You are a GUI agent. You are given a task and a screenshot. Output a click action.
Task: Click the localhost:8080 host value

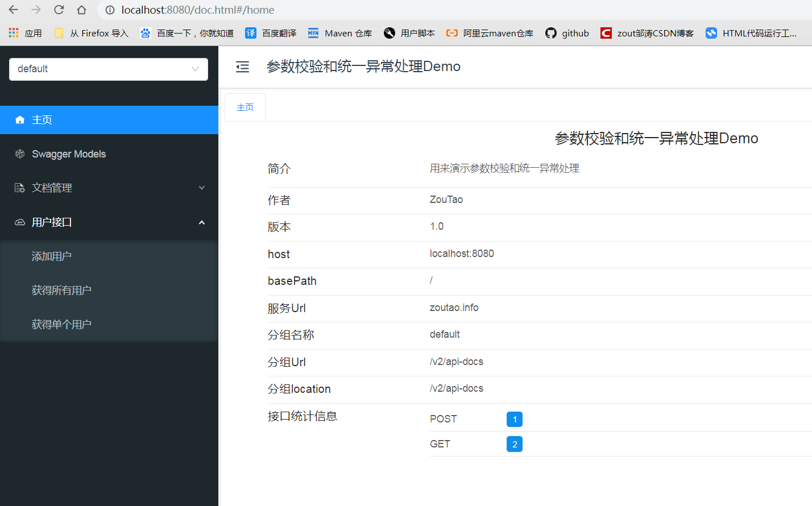point(462,254)
